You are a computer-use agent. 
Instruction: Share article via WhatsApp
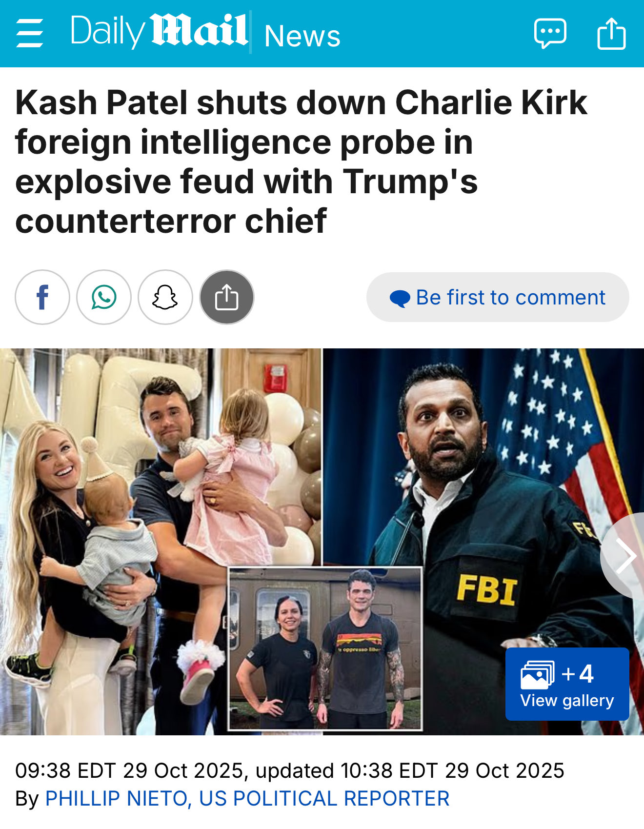pos(104,297)
